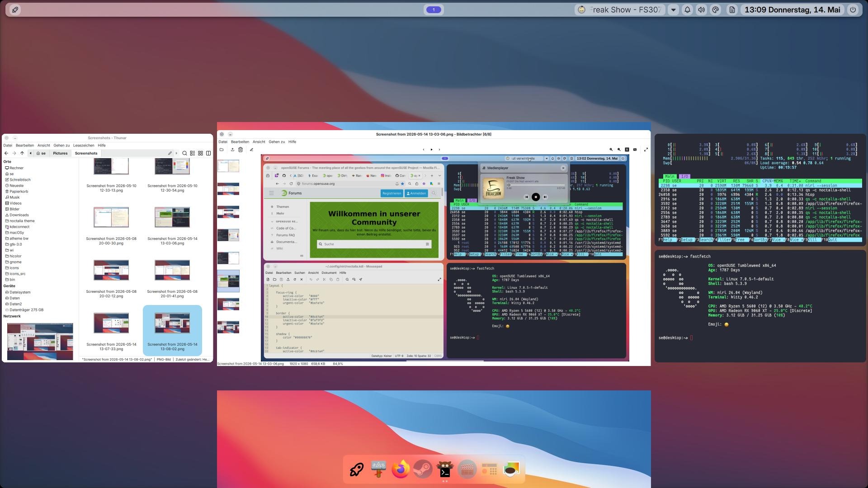
Task: Toggle fullscreen in Bildbetrachter
Action: 646,150
